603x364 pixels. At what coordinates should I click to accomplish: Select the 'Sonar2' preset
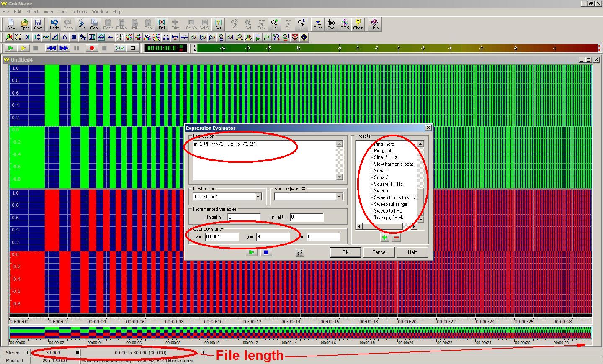coord(381,177)
